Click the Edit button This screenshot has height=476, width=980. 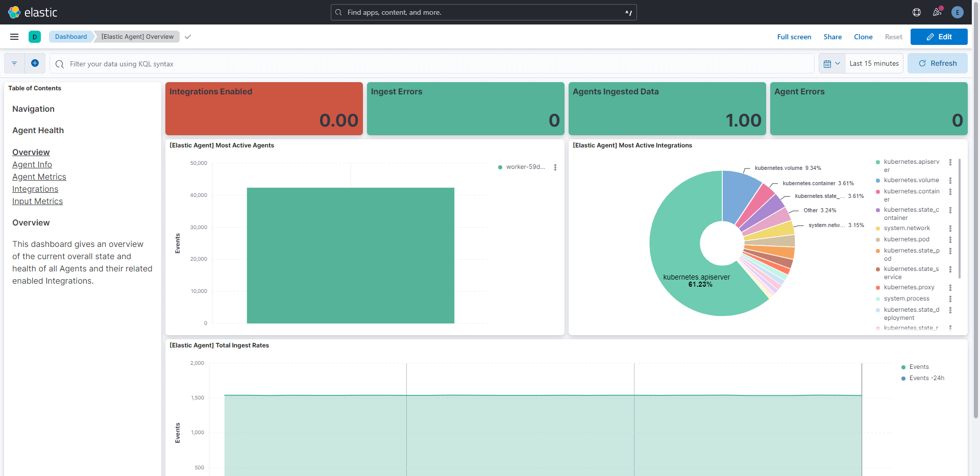click(939, 37)
